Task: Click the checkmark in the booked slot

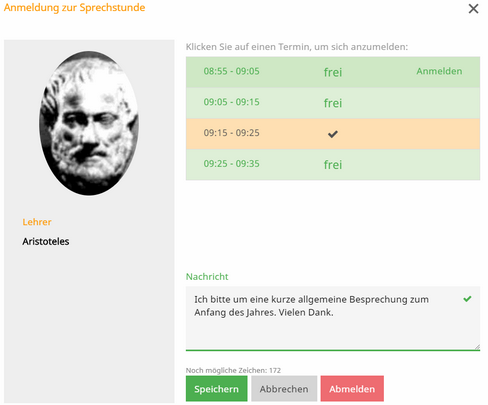Action: coord(333,134)
